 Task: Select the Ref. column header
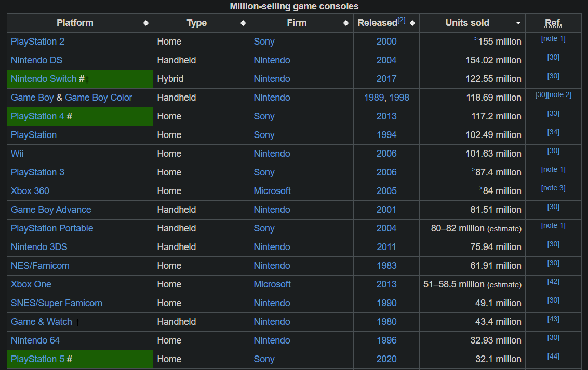click(x=553, y=23)
